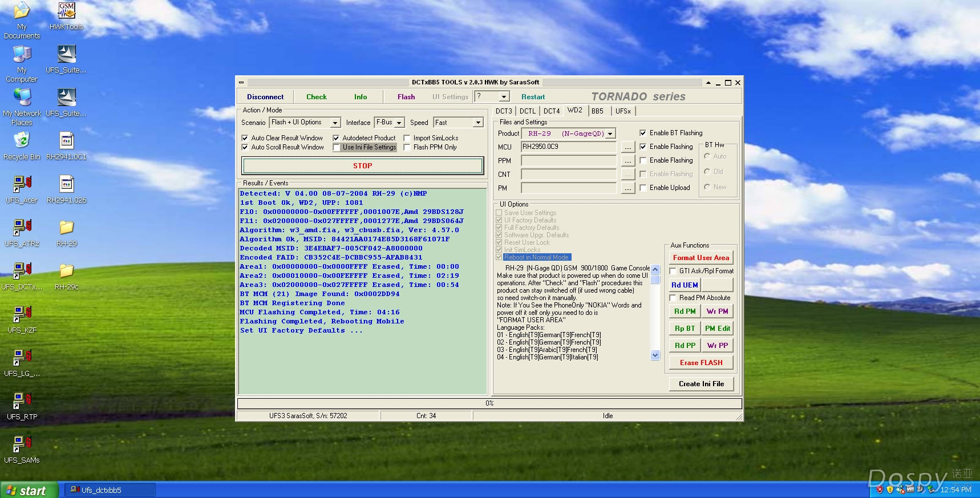Click the roll-up arrow in title bar
Image resolution: width=980 pixels, height=498 pixels.
pyautogui.click(x=708, y=83)
